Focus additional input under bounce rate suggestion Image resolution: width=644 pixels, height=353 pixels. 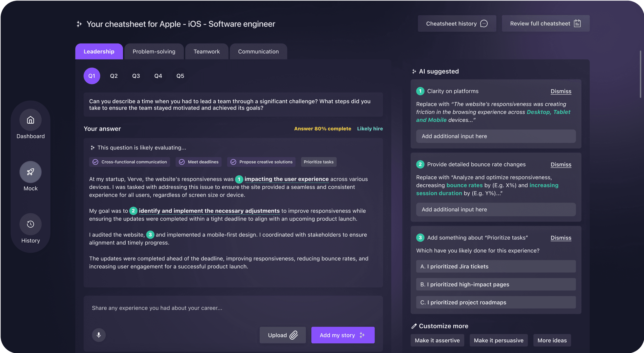click(x=496, y=209)
